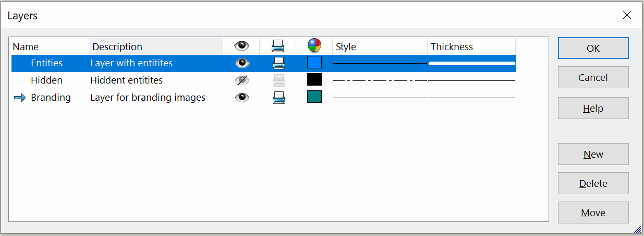The width and height of the screenshot is (644, 236).
Task: Select the Entities layer name
Action: tap(46, 63)
